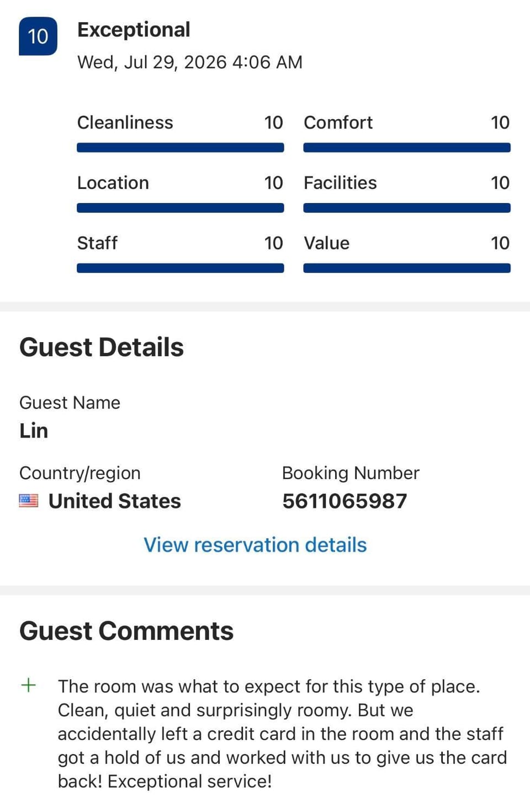The image size is (530, 812).
Task: Click the United States country text
Action: pyautogui.click(x=115, y=501)
